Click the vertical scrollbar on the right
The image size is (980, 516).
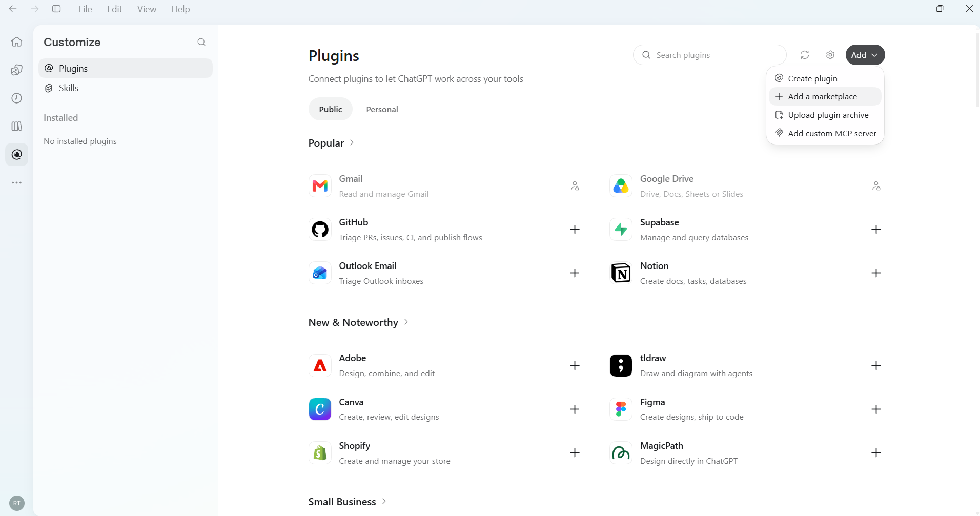click(x=977, y=69)
